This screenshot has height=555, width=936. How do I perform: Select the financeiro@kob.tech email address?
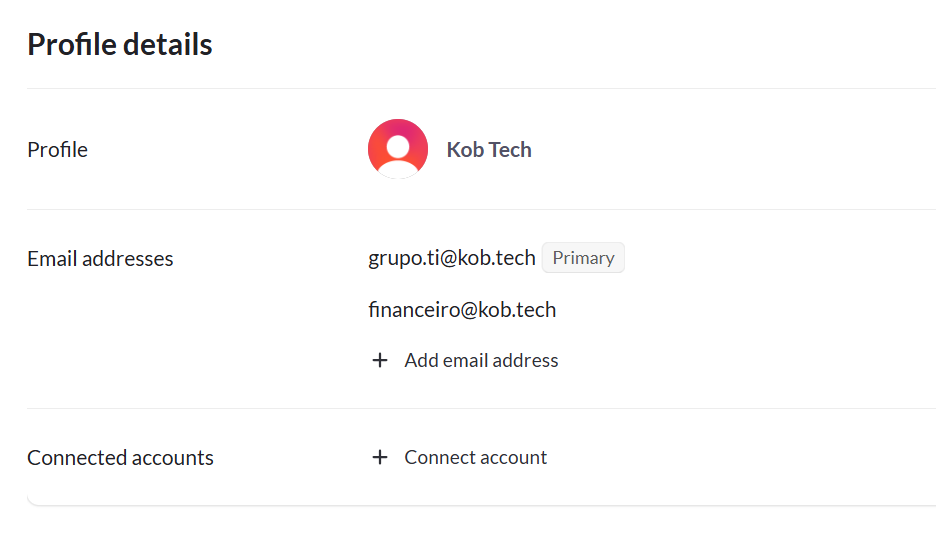pos(462,310)
